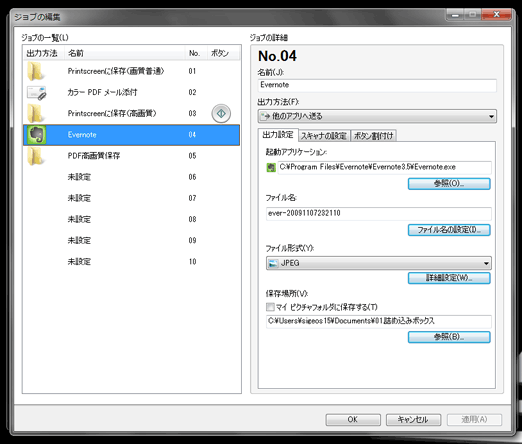Click the number 02 in the No. column
Screen dimensions: 522x444
pyautogui.click(x=192, y=92)
